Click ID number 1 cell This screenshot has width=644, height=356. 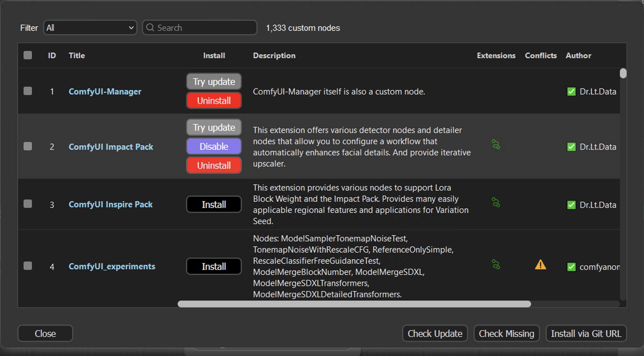[x=52, y=92]
